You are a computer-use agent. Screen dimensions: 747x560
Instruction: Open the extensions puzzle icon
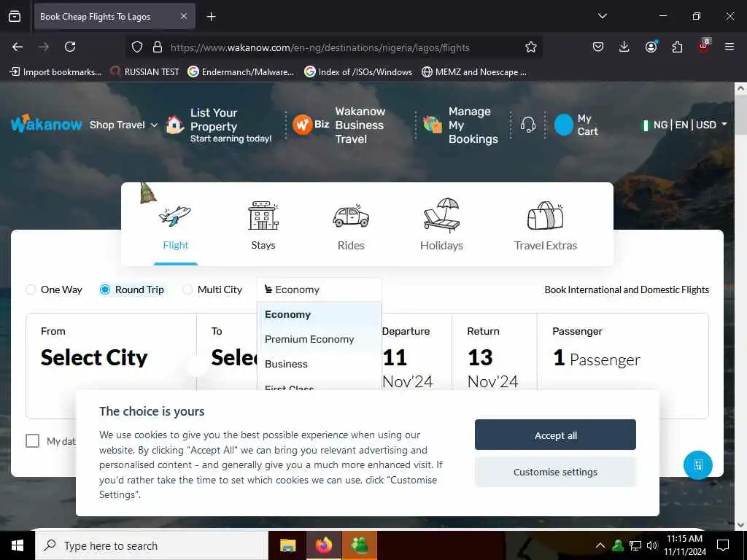click(677, 47)
